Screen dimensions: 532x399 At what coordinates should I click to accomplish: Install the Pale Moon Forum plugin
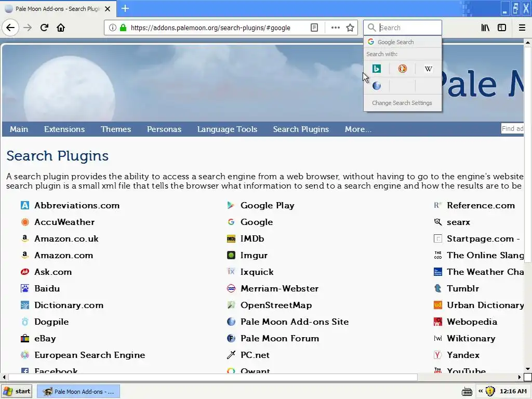pyautogui.click(x=280, y=338)
